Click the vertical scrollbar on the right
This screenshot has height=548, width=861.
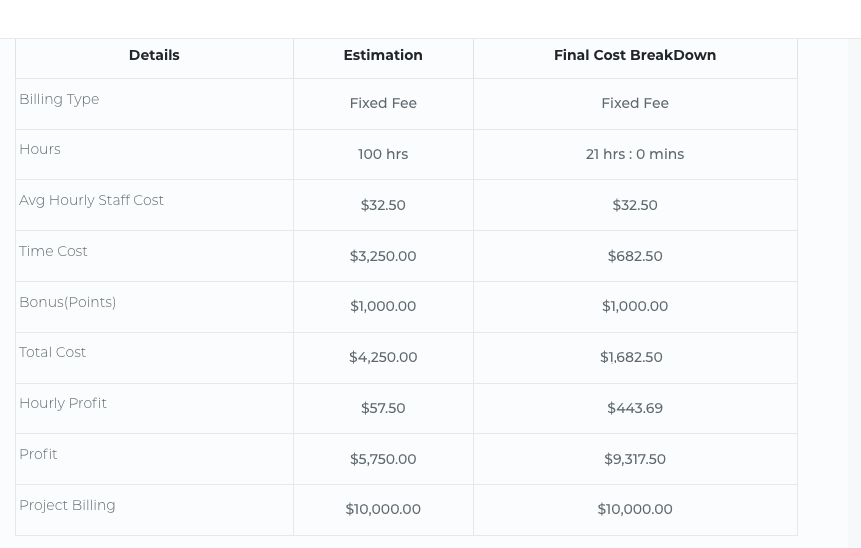pos(854,290)
